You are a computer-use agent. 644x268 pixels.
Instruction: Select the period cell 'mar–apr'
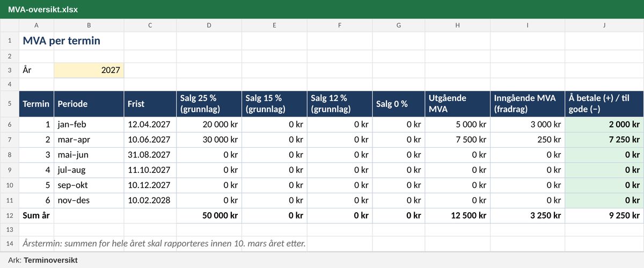89,140
